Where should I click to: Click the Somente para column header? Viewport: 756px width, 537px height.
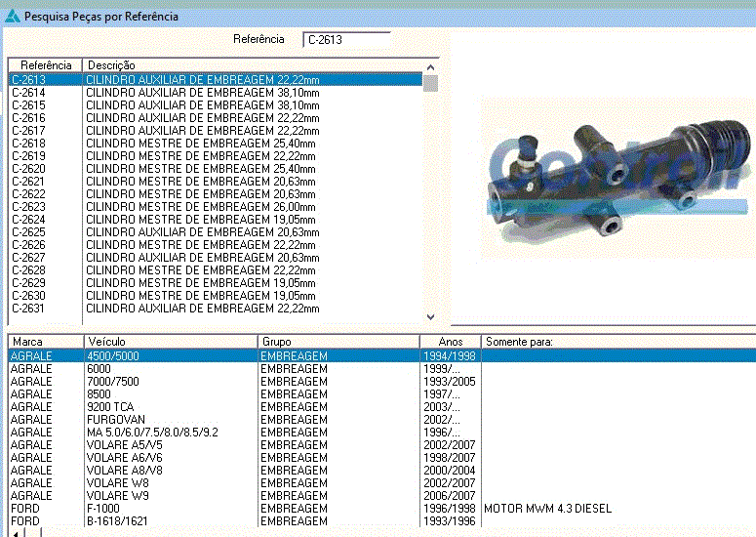coord(617,342)
